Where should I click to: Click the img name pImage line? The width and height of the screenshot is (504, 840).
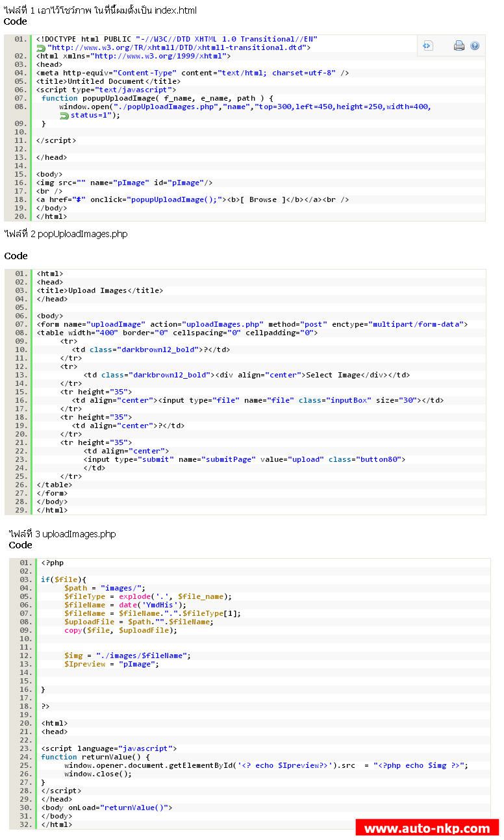(x=124, y=183)
